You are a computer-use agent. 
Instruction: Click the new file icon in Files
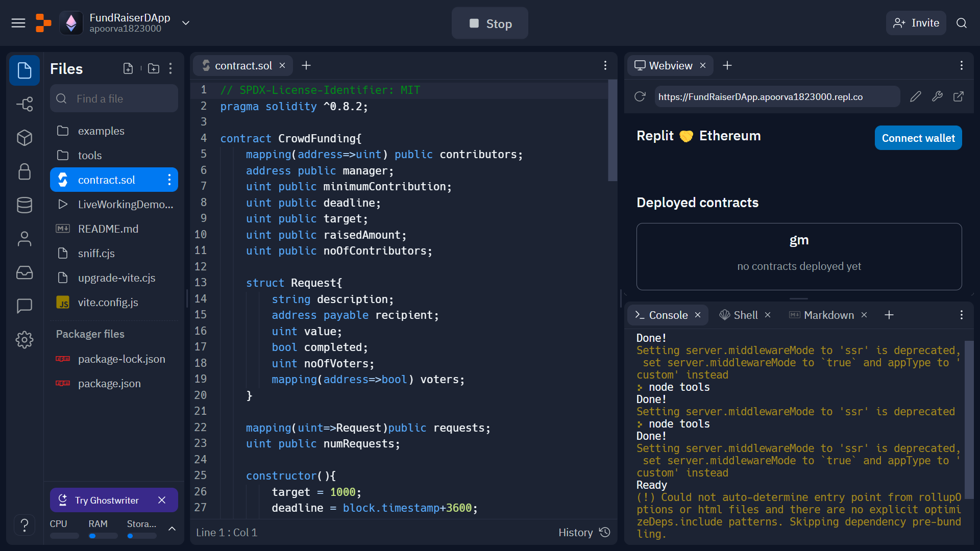tap(128, 68)
